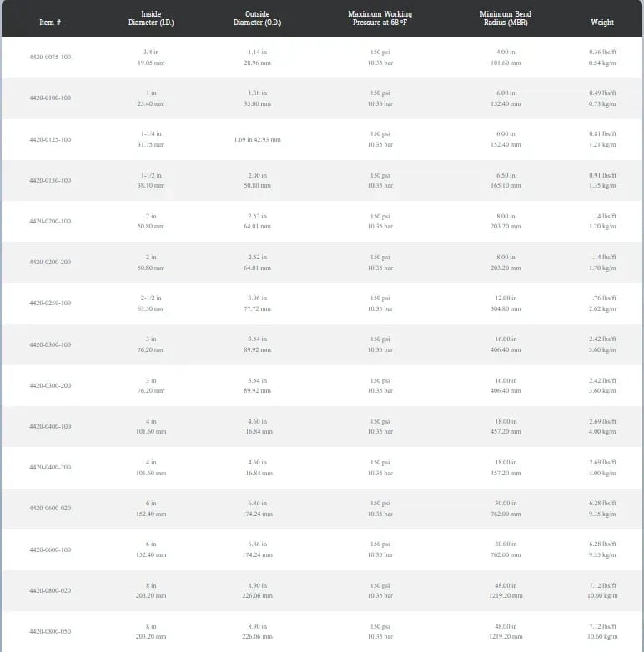Select item 4420-0200-200
Image resolution: width=644 pixels, height=652 pixels.
coord(50,262)
